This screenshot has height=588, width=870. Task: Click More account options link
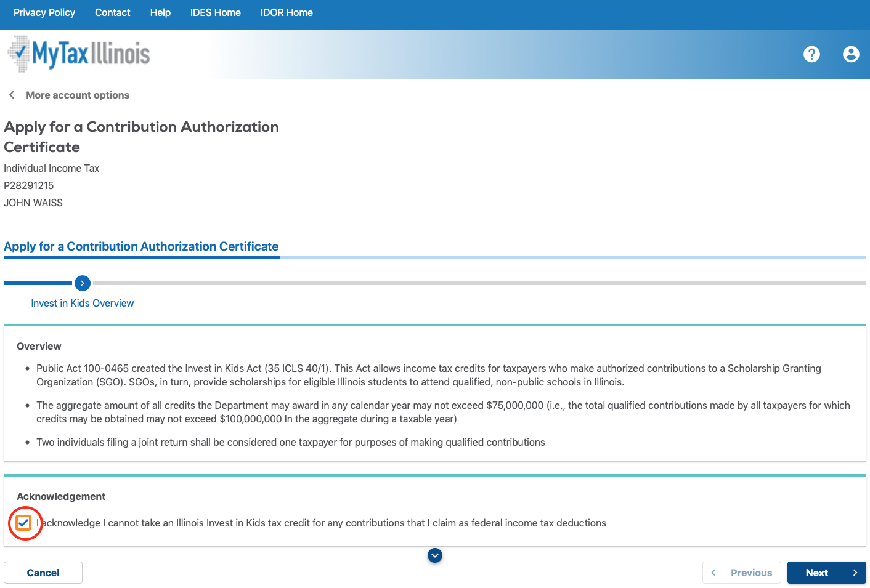[x=78, y=95]
